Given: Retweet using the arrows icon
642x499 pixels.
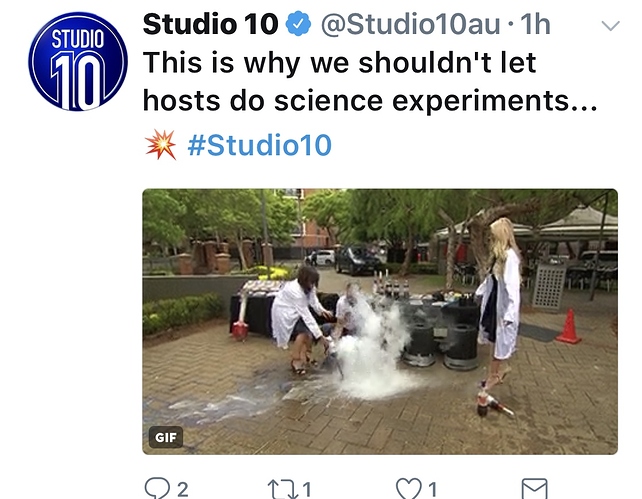Looking at the screenshot, I should (x=283, y=489).
